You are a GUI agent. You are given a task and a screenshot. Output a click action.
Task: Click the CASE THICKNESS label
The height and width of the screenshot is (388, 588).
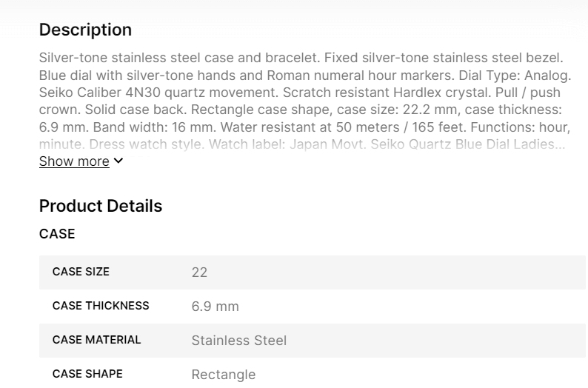[101, 306]
